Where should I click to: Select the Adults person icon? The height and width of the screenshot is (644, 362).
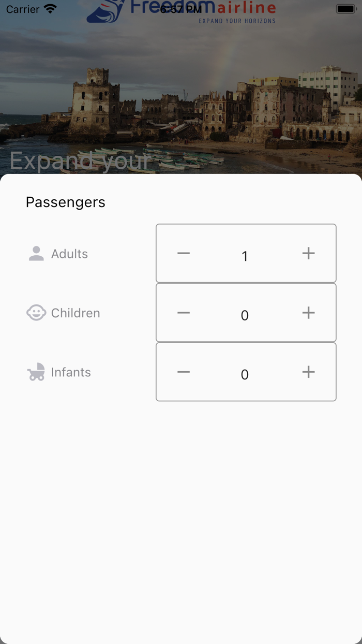(x=36, y=253)
